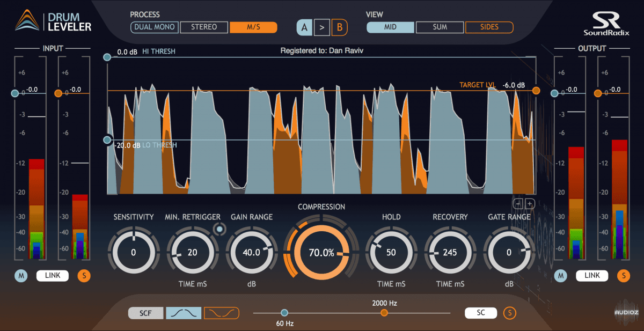This screenshot has width=644, height=331.
Task: Click the "HI THRESH" label
Action: tap(159, 52)
